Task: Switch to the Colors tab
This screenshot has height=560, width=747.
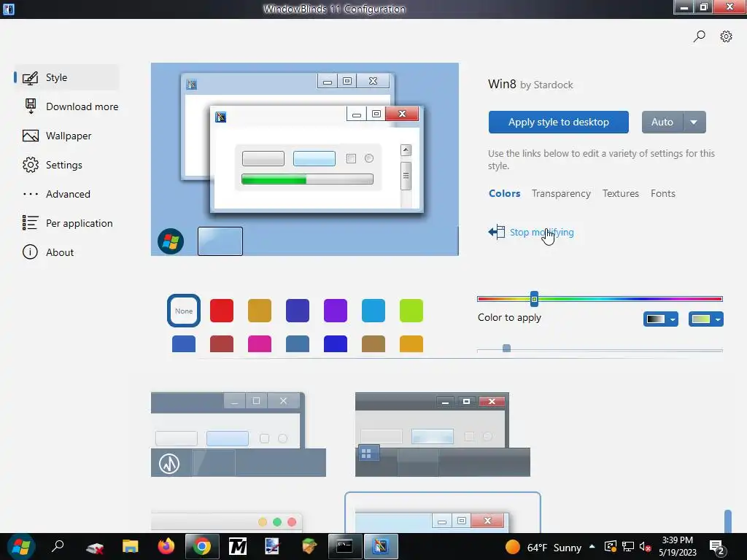Action: 504,193
